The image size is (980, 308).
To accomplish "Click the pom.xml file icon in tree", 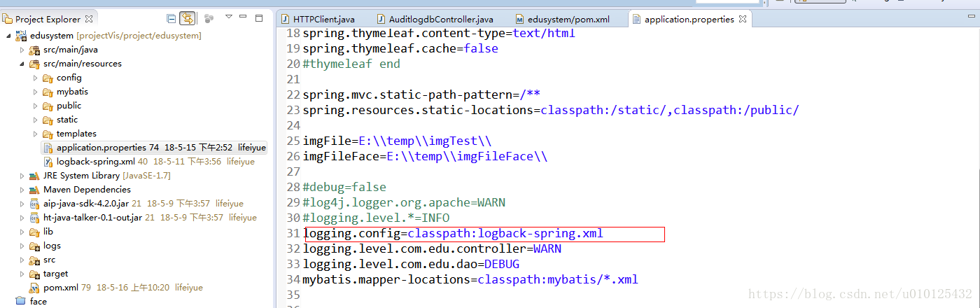I will click(x=34, y=288).
